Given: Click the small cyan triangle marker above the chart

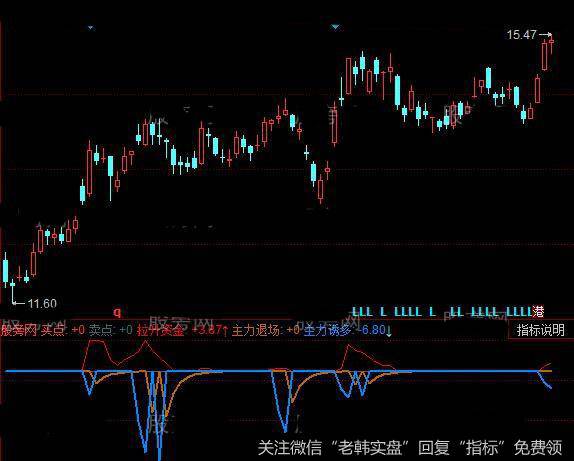Looking at the screenshot, I should [x=91, y=27].
